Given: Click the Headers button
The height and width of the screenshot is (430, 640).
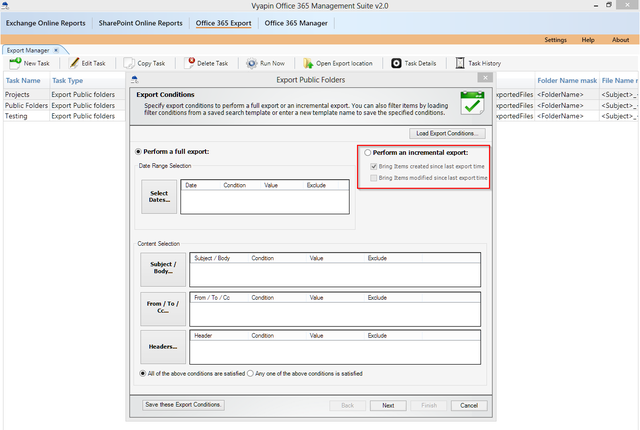Looking at the screenshot, I should [x=163, y=347].
